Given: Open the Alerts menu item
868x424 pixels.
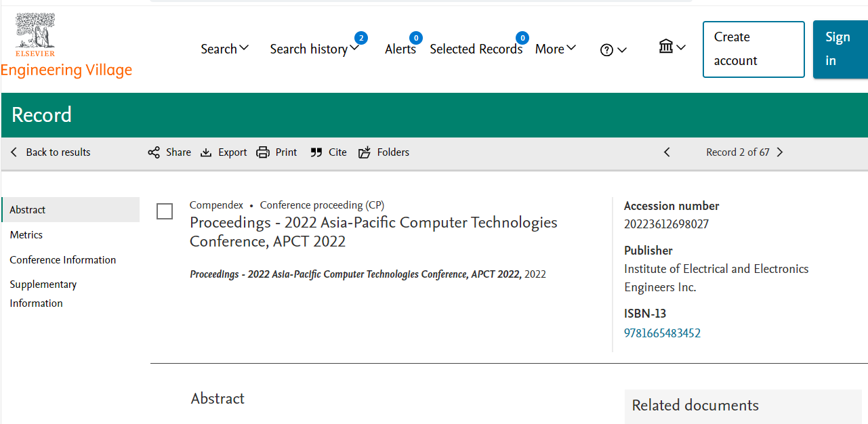Looking at the screenshot, I should (400, 49).
